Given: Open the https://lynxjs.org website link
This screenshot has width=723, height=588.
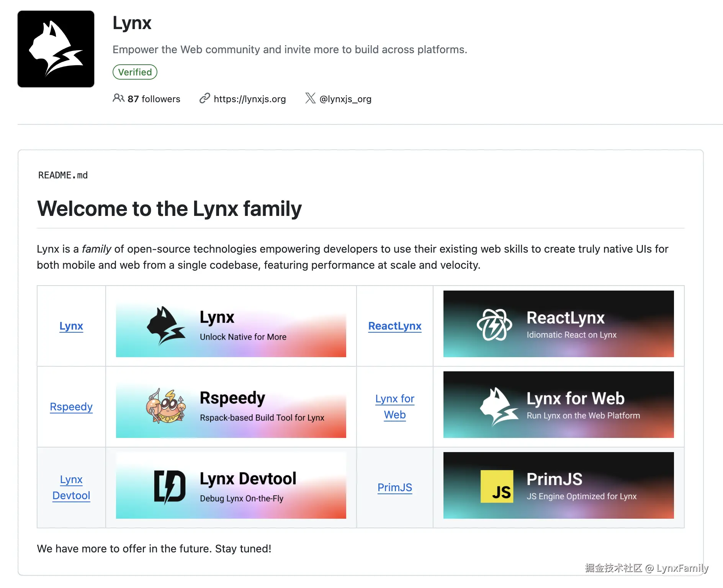Looking at the screenshot, I should click(250, 99).
